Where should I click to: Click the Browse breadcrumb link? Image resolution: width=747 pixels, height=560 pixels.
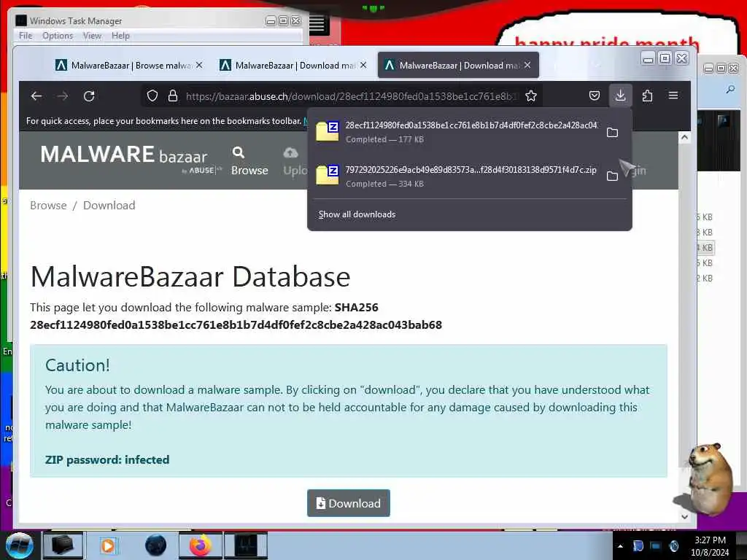coord(48,205)
